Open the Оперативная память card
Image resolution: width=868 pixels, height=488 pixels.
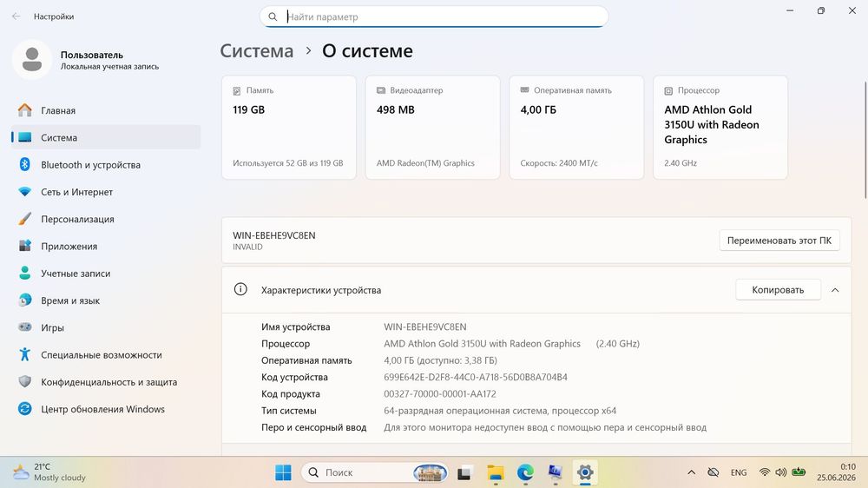click(x=577, y=128)
